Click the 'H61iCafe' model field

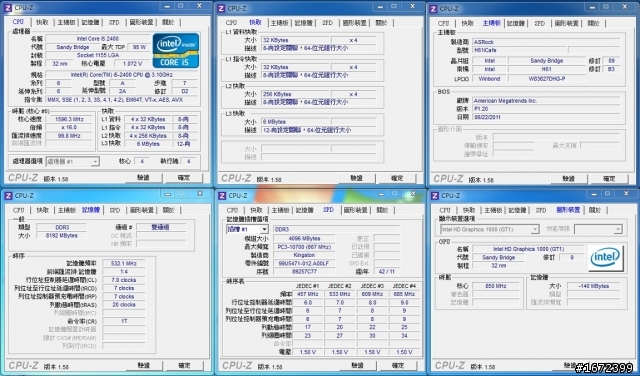[519, 50]
